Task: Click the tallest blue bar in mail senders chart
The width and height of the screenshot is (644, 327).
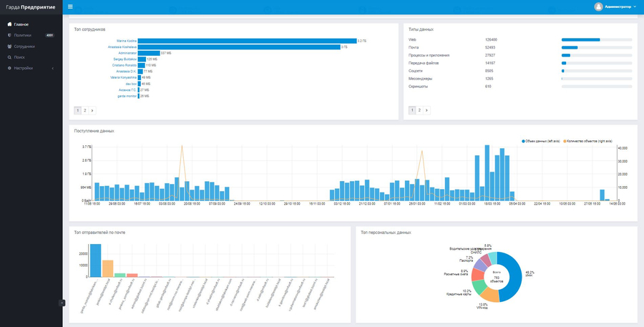Action: (x=96, y=260)
